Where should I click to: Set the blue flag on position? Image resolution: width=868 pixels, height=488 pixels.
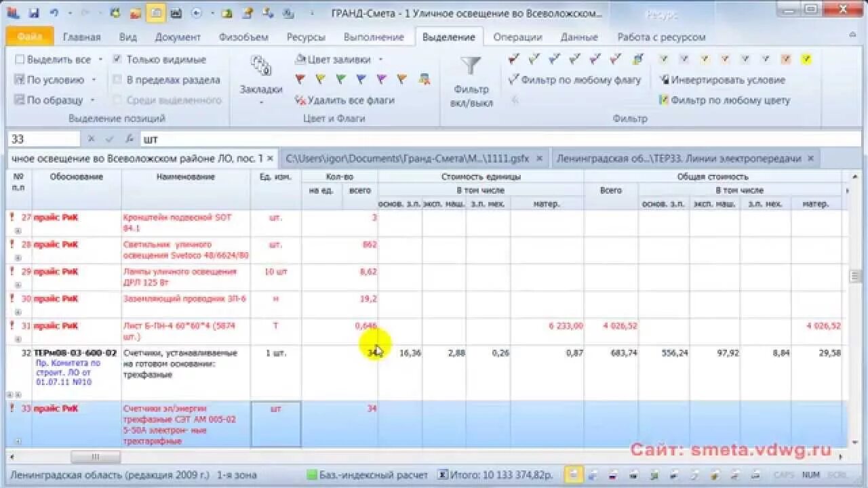click(x=361, y=79)
